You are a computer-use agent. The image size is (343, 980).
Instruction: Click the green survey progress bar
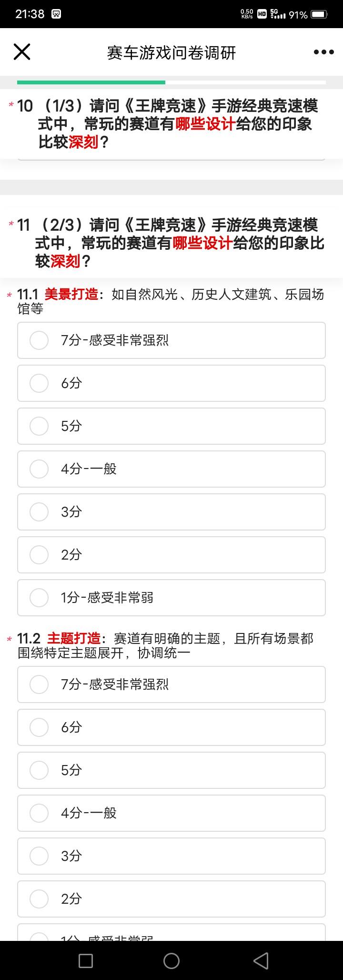pyautogui.click(x=91, y=82)
